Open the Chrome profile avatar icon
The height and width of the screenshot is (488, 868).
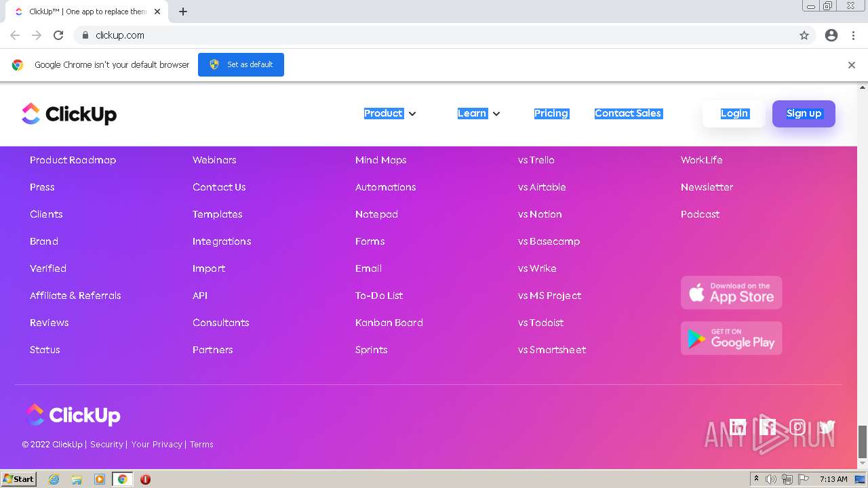pos(831,35)
